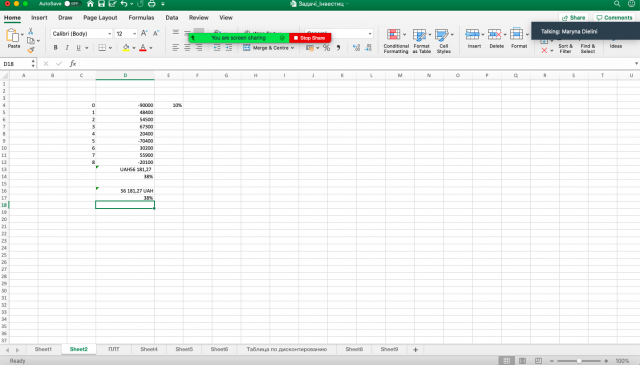Apply Comma Style format
The width and height of the screenshot is (640, 365).
click(x=338, y=48)
